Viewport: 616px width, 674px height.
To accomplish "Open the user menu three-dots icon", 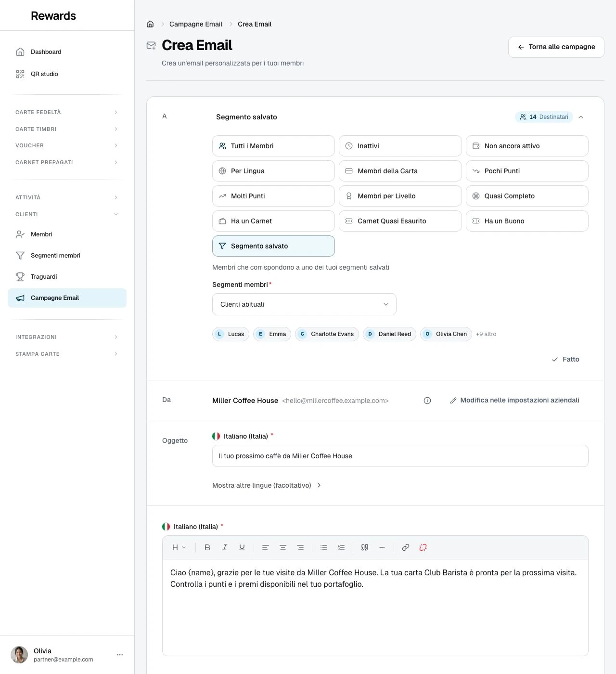I will pos(120,655).
